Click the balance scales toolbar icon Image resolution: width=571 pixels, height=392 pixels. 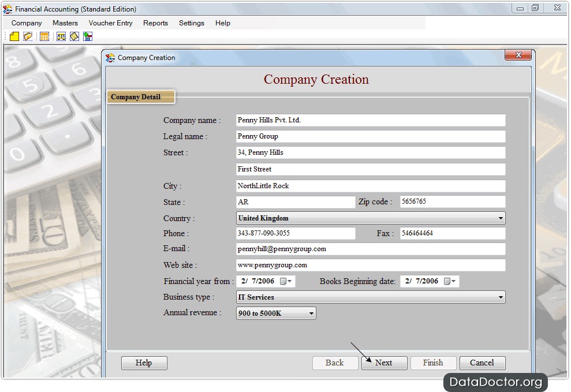tap(61, 36)
